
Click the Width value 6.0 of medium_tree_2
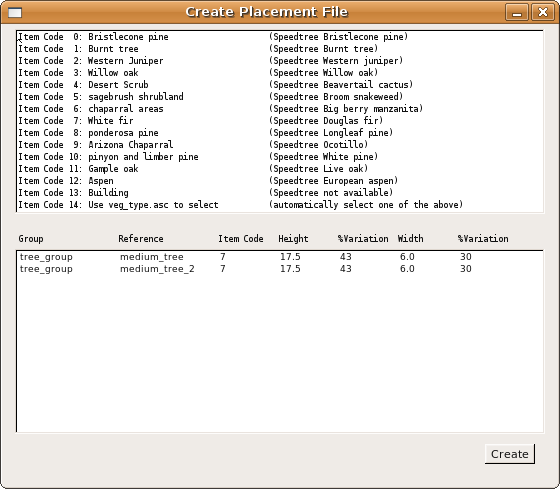407,269
